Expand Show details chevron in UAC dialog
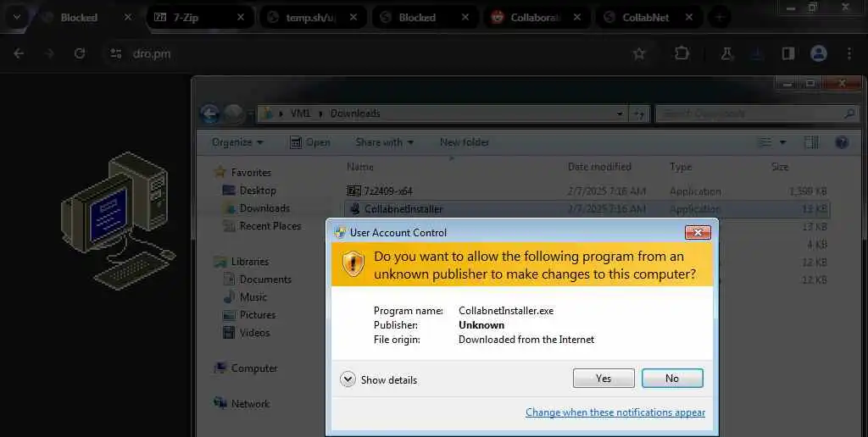The width and height of the screenshot is (868, 437). pyautogui.click(x=348, y=379)
